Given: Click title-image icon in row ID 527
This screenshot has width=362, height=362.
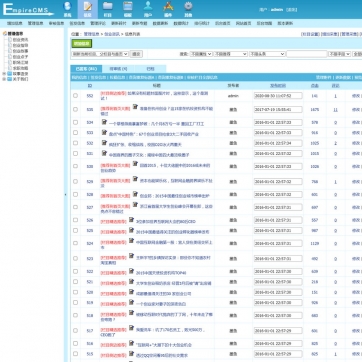Looking at the screenshot, I should (x=135, y=204).
